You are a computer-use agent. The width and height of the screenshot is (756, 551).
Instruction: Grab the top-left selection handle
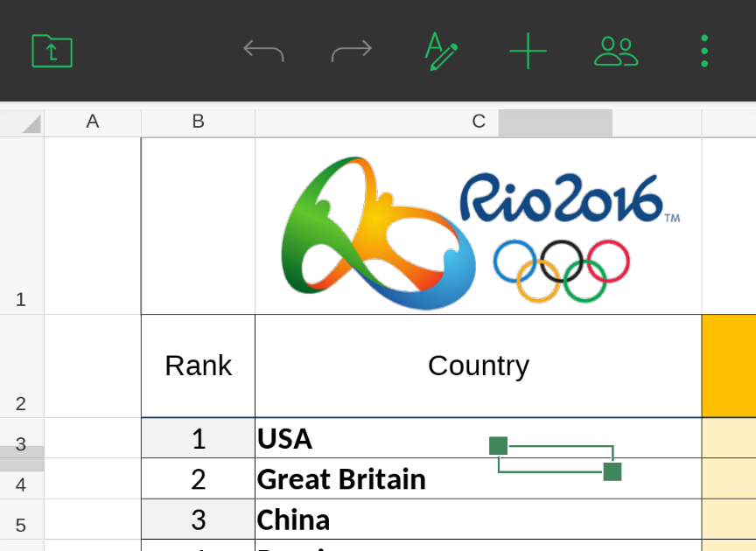coord(499,446)
